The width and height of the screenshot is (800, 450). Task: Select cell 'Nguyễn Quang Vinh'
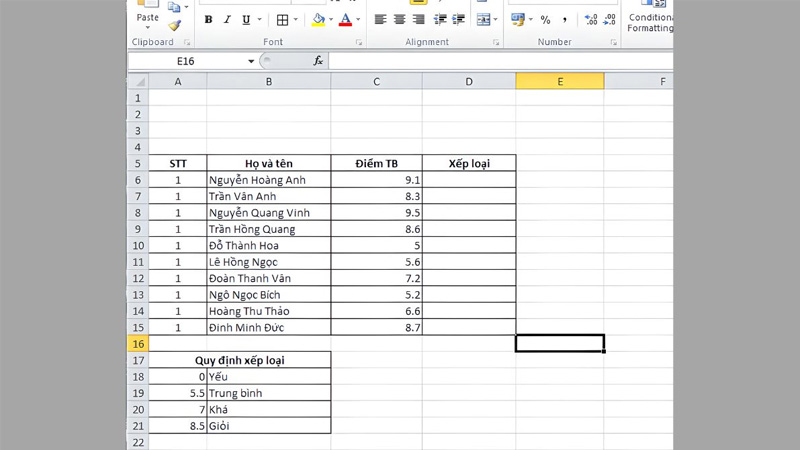point(269,212)
